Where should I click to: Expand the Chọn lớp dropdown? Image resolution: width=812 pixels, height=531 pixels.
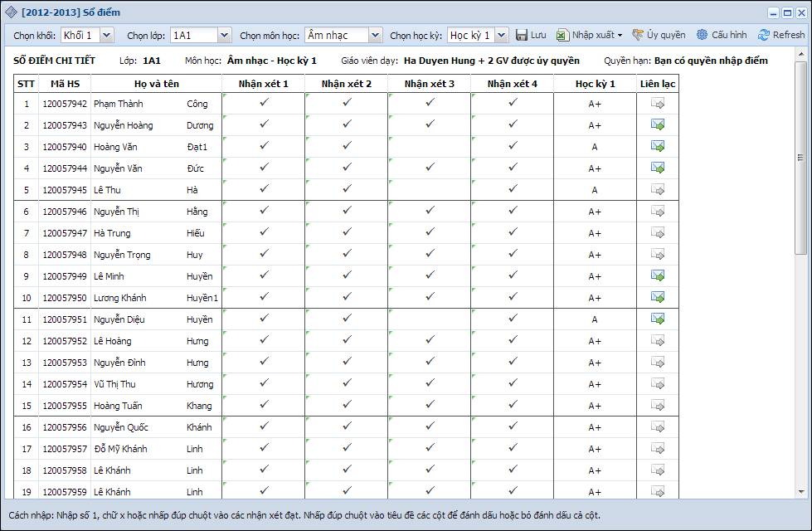coord(224,35)
